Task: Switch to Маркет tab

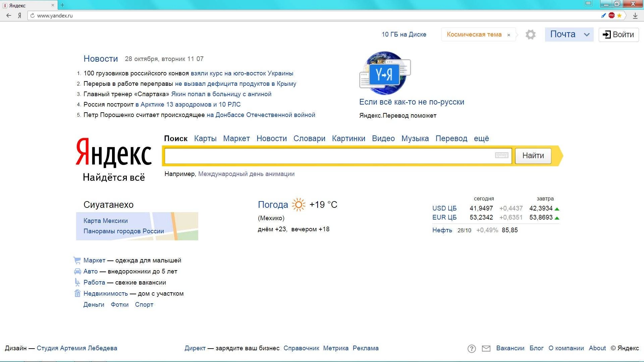Action: point(236,138)
